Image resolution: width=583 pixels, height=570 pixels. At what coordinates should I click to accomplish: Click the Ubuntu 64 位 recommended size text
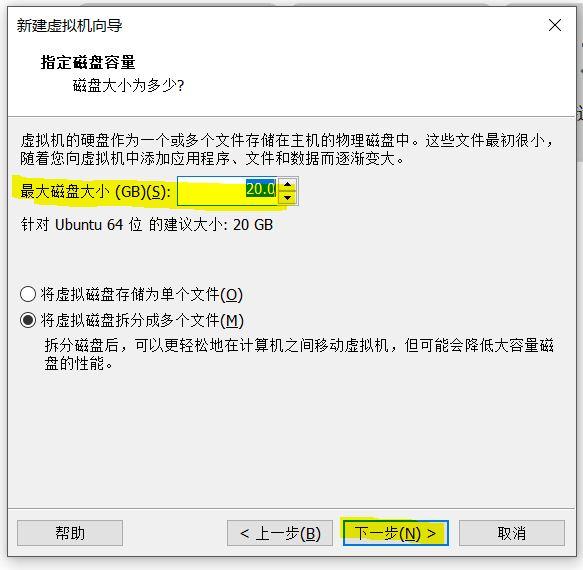pos(147,225)
